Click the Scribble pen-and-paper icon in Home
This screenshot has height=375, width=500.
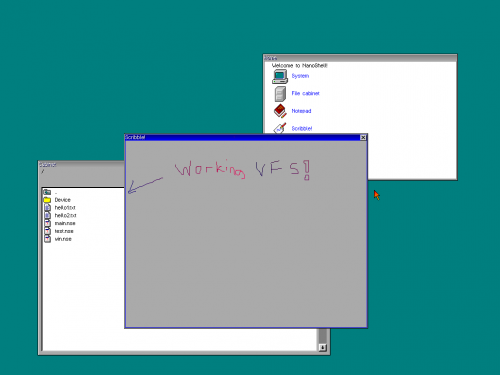(x=280, y=128)
